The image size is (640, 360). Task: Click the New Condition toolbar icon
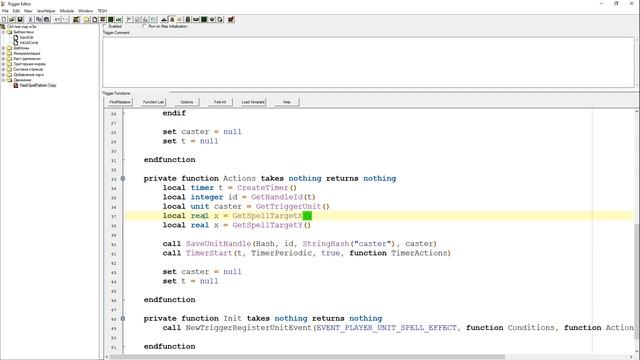pos(137,20)
